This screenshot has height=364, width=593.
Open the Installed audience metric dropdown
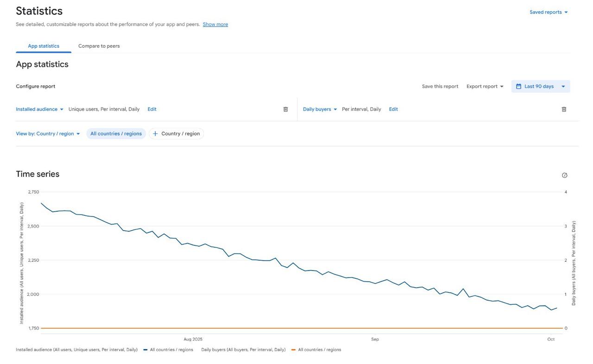(39, 109)
